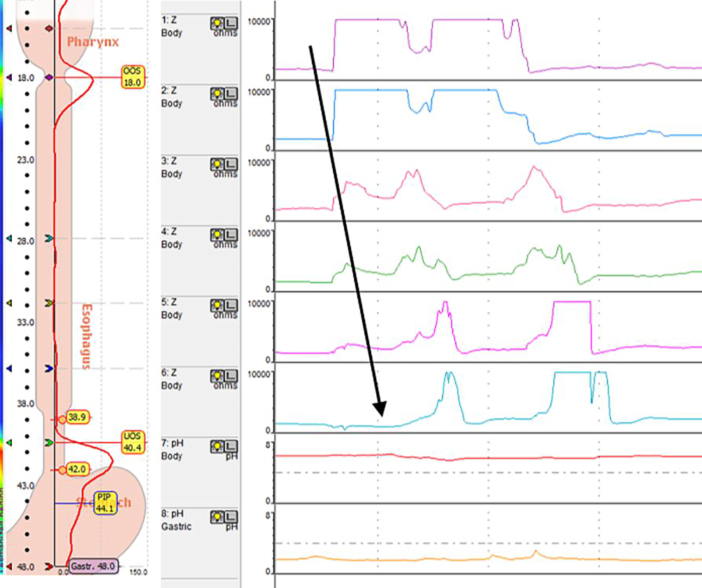Click the 33.0 depth value

coord(25,322)
